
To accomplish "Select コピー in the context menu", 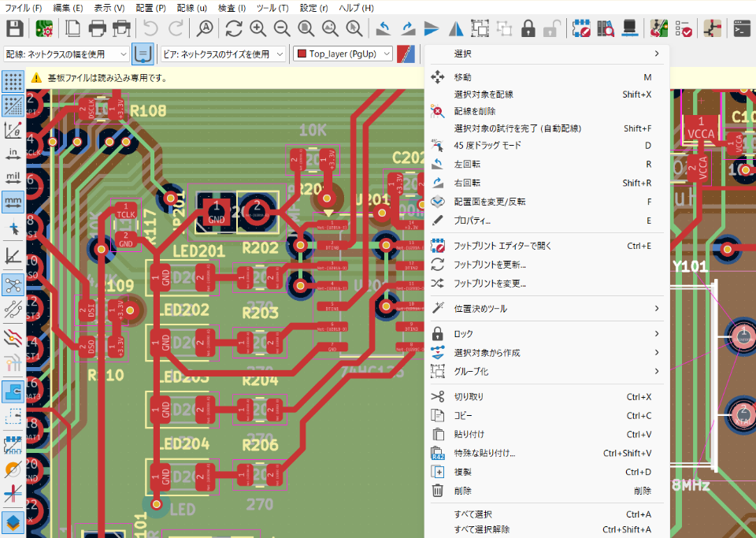I will click(547, 416).
